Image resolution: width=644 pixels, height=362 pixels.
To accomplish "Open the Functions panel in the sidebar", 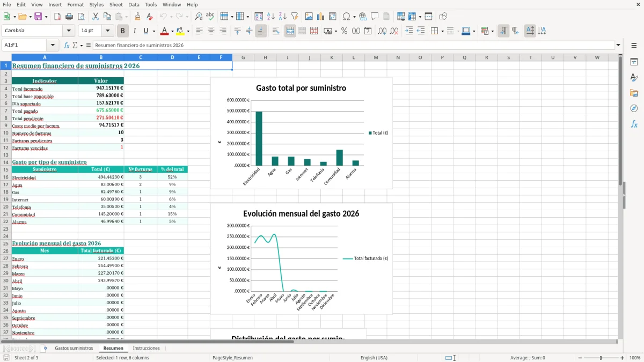I will point(634,124).
